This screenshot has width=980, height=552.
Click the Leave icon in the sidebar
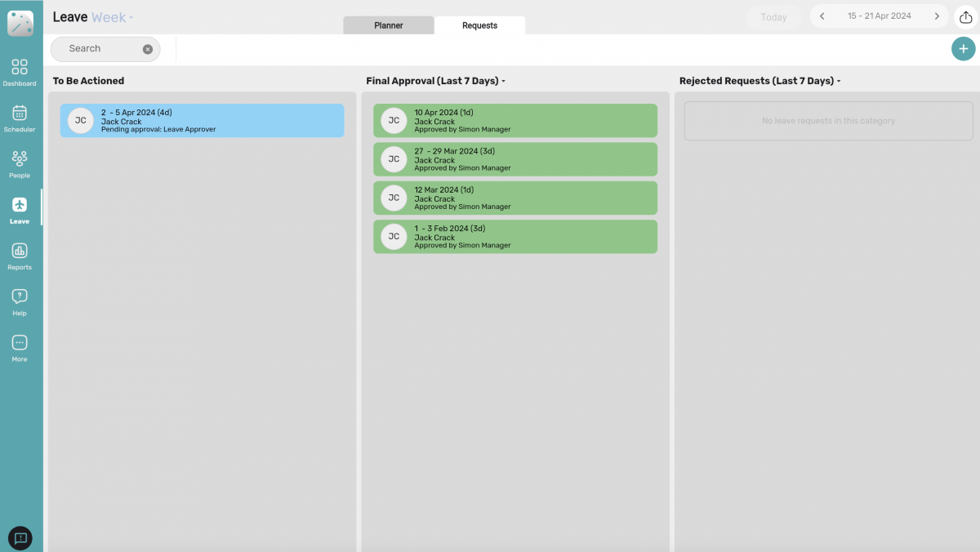(20, 208)
